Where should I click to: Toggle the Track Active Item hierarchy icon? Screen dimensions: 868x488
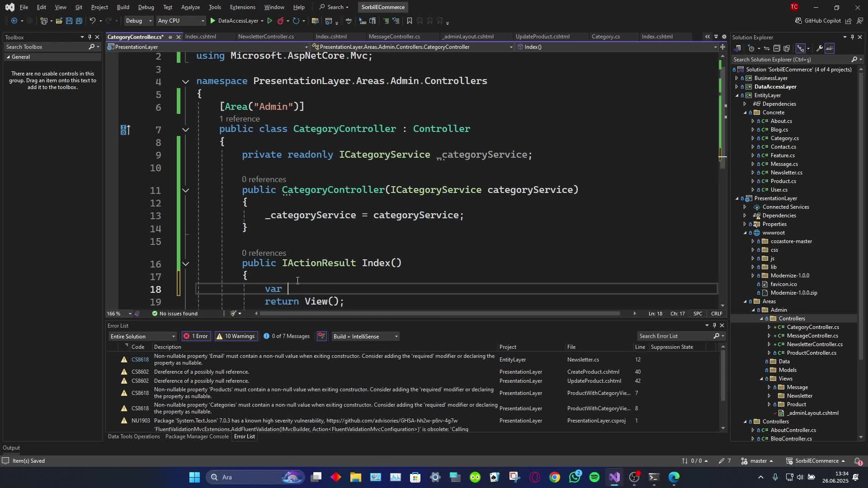pyautogui.click(x=801, y=48)
